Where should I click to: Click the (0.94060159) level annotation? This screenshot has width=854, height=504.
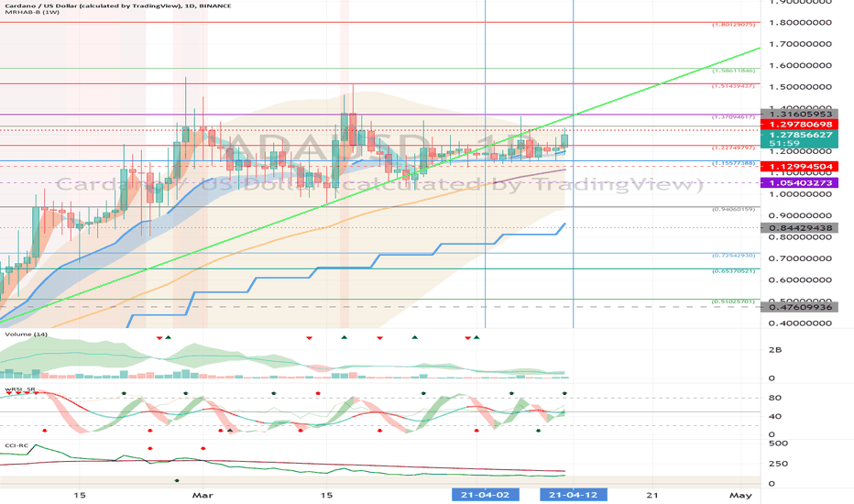click(x=734, y=209)
